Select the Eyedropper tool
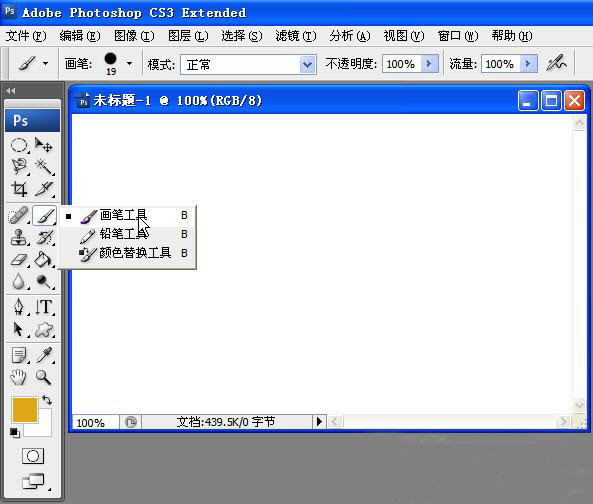 (44, 355)
